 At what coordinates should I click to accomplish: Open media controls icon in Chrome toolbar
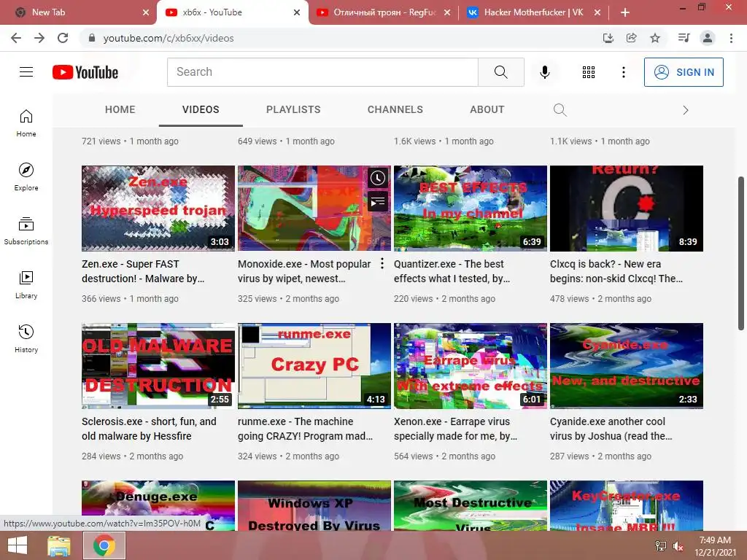coord(684,38)
